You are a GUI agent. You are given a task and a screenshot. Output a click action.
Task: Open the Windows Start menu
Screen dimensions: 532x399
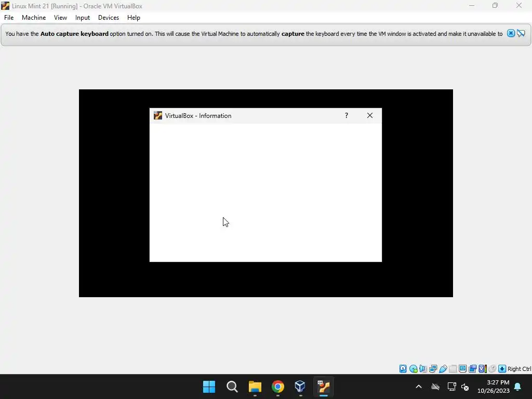[x=209, y=387]
